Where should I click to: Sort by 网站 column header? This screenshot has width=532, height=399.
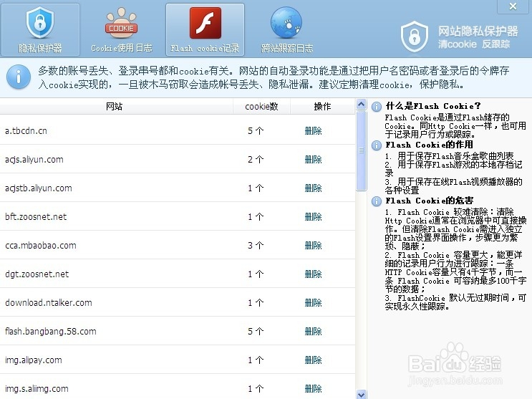[x=117, y=107]
